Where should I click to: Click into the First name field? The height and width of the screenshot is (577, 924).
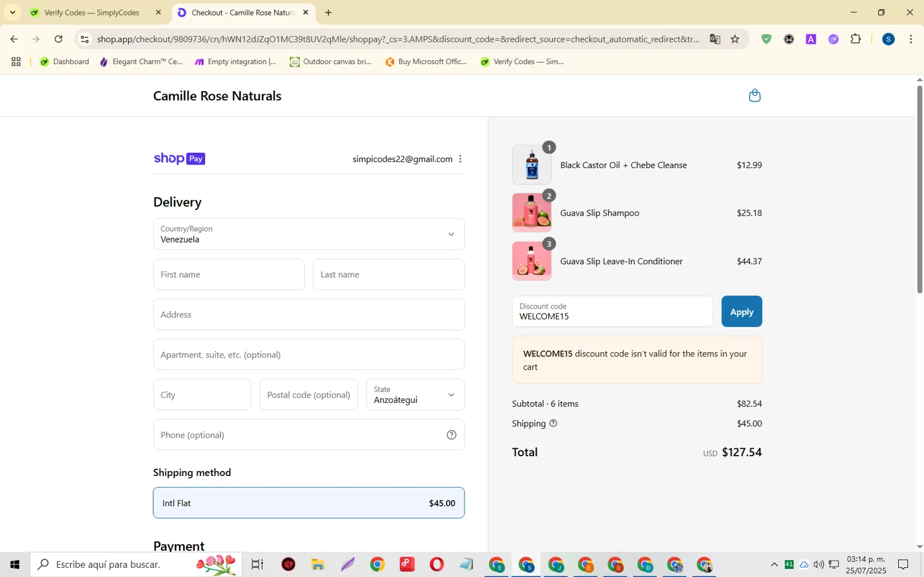click(x=229, y=275)
